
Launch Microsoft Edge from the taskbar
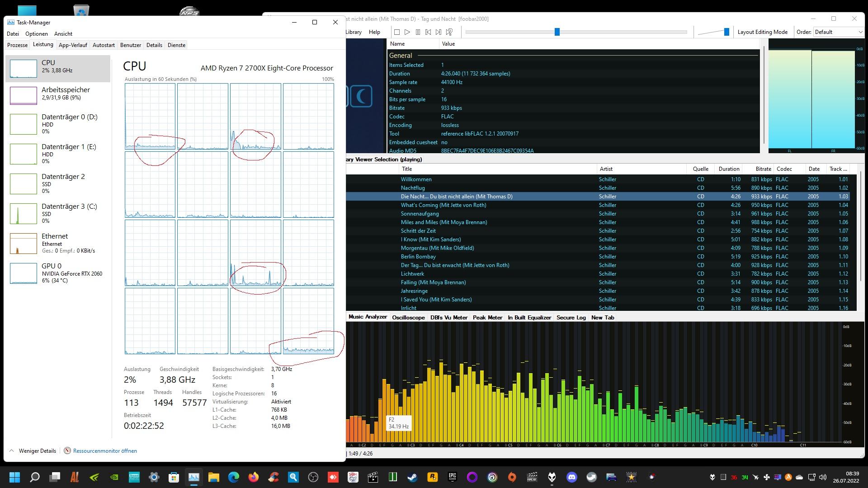(233, 477)
